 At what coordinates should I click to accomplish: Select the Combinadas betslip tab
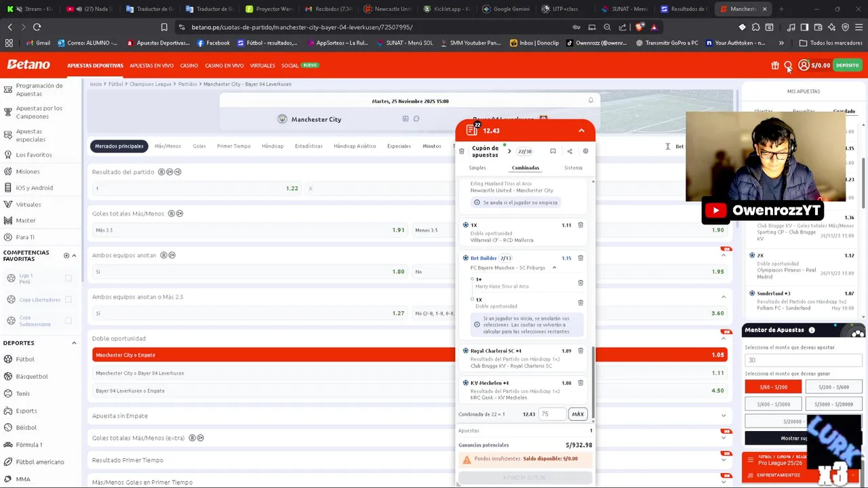click(526, 168)
